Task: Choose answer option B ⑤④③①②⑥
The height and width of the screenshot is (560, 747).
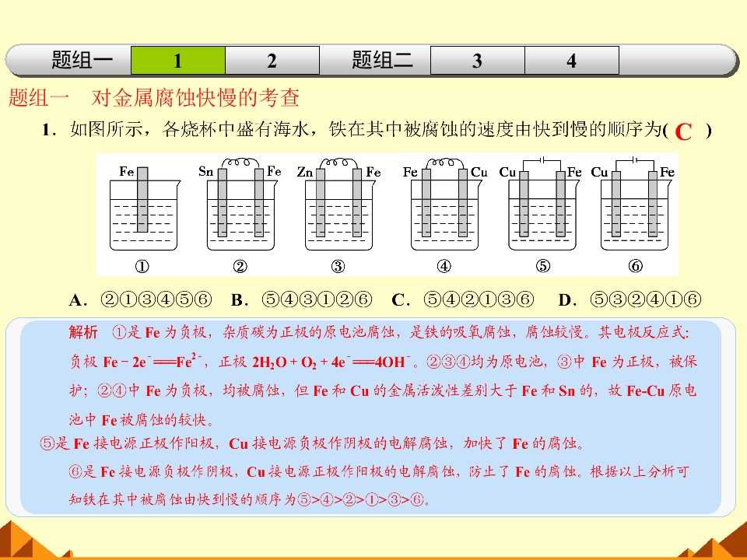Action: (301, 299)
